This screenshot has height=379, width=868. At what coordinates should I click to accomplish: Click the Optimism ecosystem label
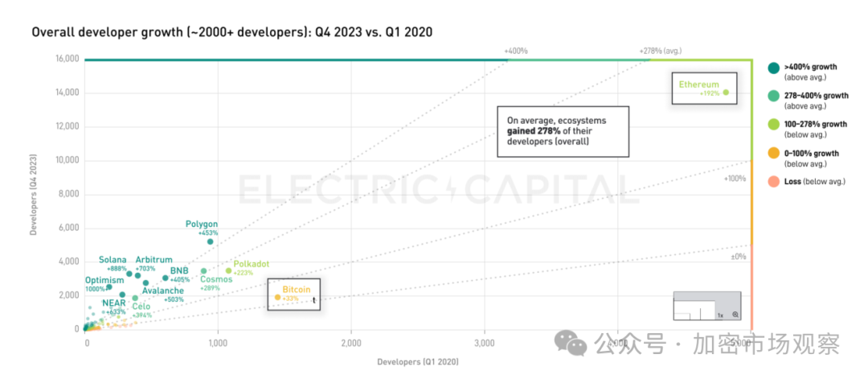point(104,280)
